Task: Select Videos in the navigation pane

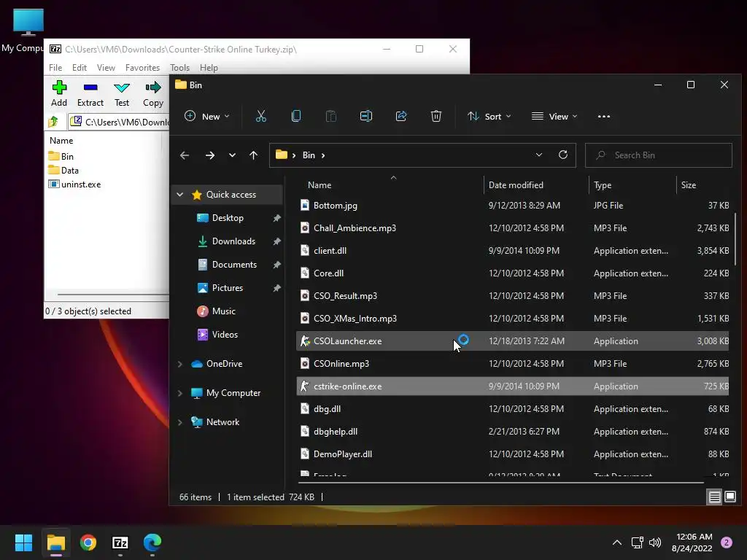Action: pyautogui.click(x=225, y=334)
